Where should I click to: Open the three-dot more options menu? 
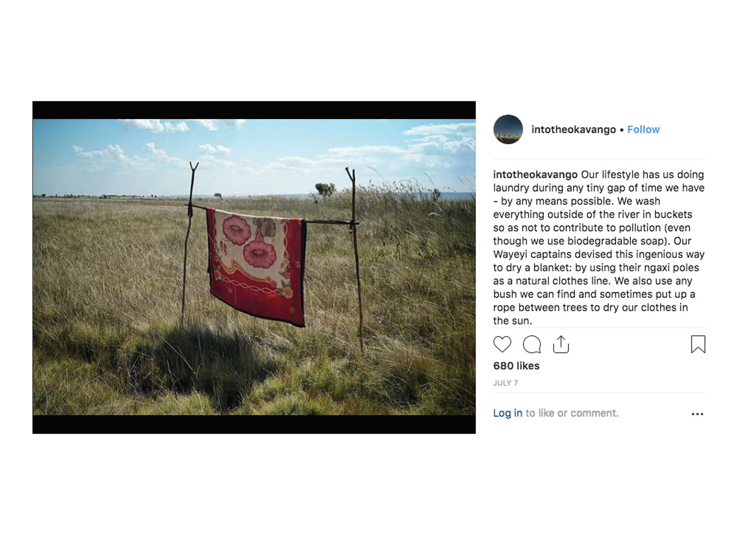click(x=697, y=414)
